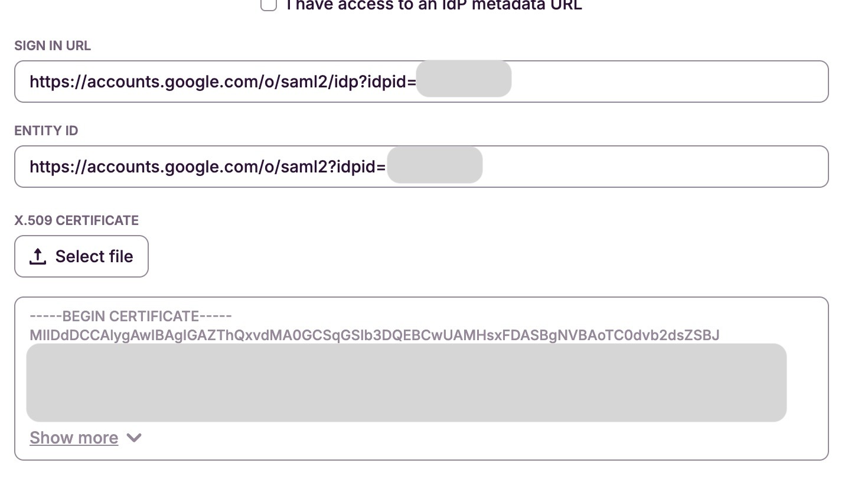The image size is (868, 502).
Task: Click the redacted certificate body block
Action: click(x=406, y=382)
